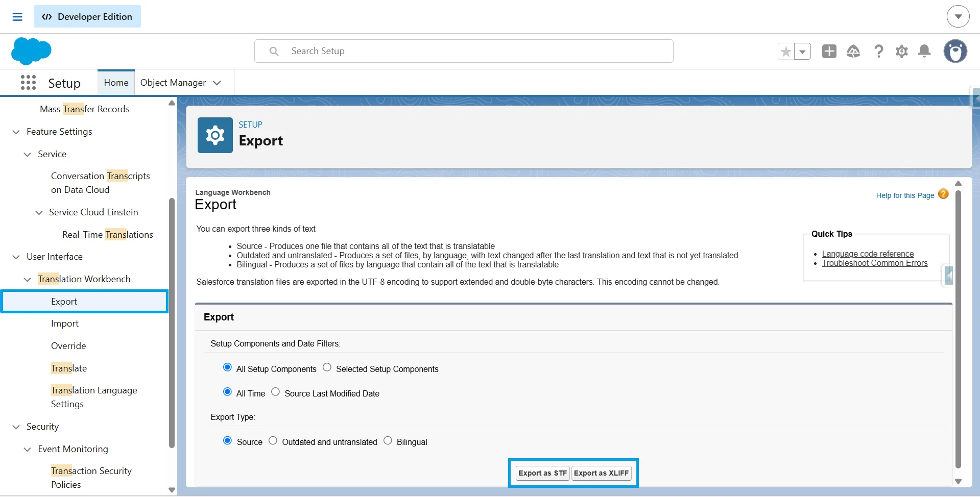Screen dimensions: 980x497
Task: Open Language code reference link
Action: tap(868, 254)
